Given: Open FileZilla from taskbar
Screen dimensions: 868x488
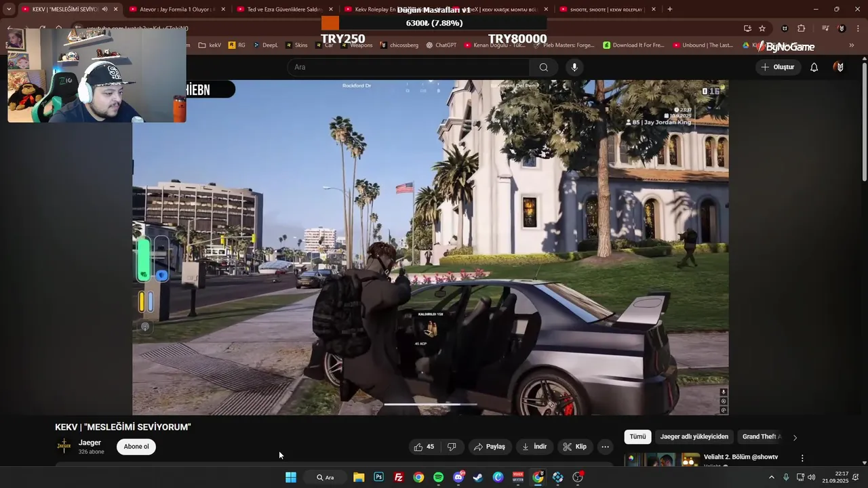Looking at the screenshot, I should (399, 477).
